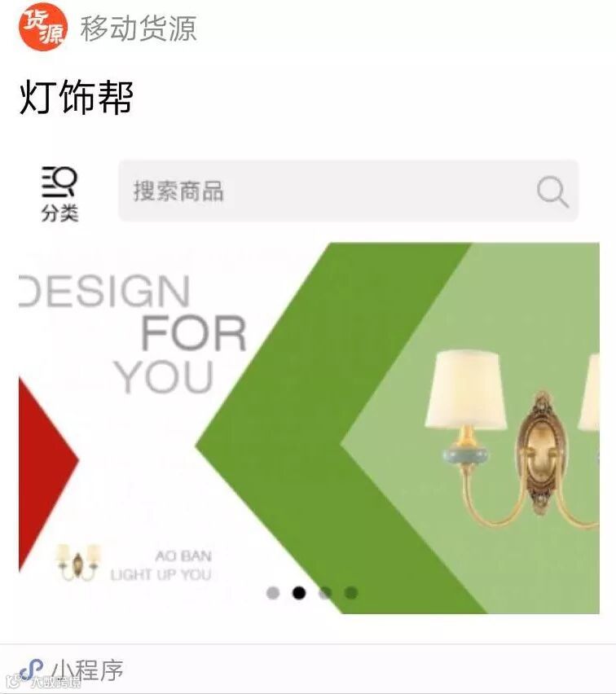Screen dimensions: 616x694
Task: Jump to the third carousel dot
Action: pyautogui.click(x=325, y=593)
